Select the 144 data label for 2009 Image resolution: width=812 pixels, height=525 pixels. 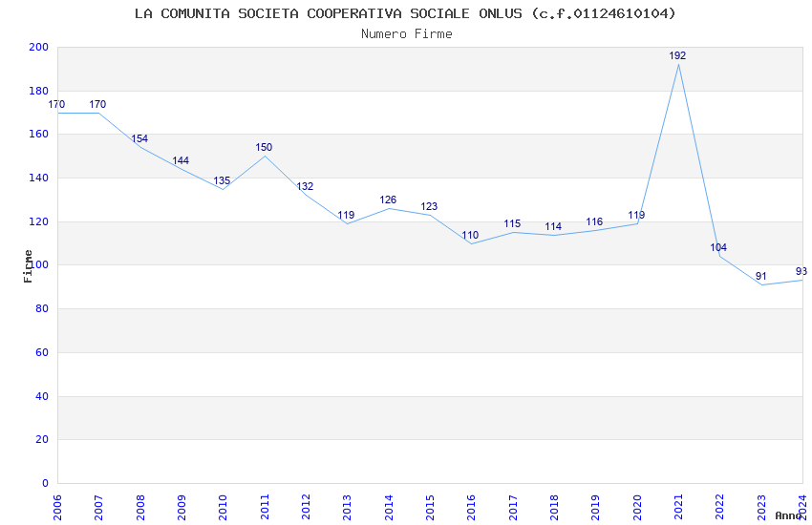[x=181, y=160]
